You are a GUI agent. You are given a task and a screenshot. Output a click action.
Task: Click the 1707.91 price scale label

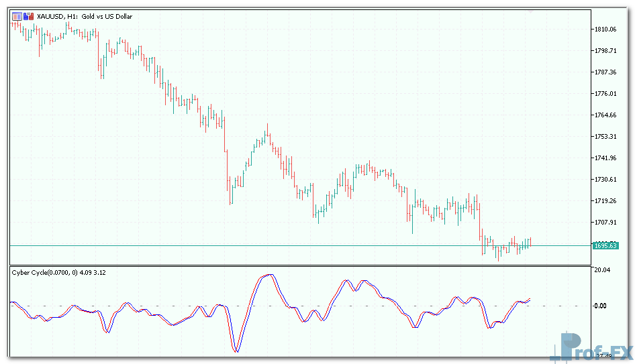tap(605, 223)
